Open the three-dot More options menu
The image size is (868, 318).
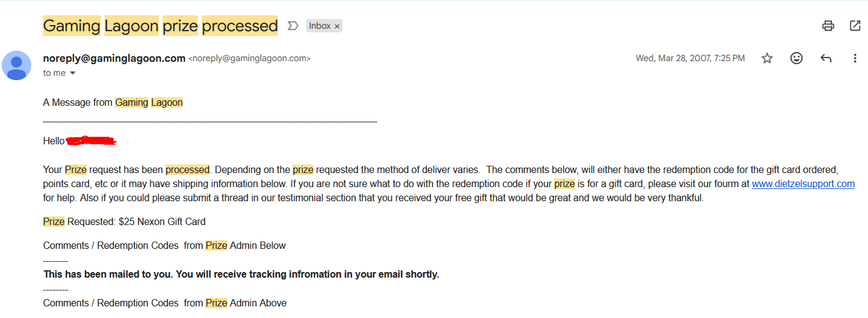pos(855,58)
